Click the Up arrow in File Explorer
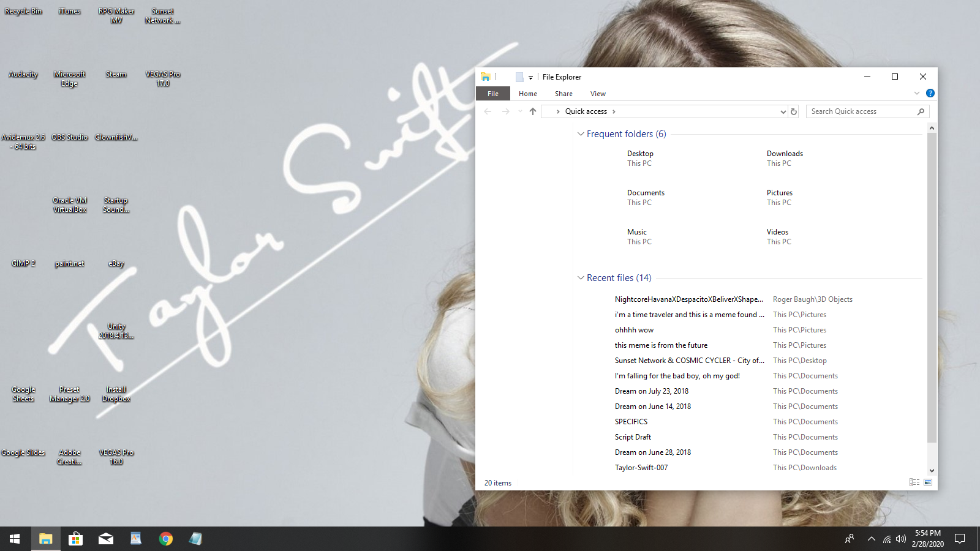Image resolution: width=980 pixels, height=551 pixels. click(533, 111)
